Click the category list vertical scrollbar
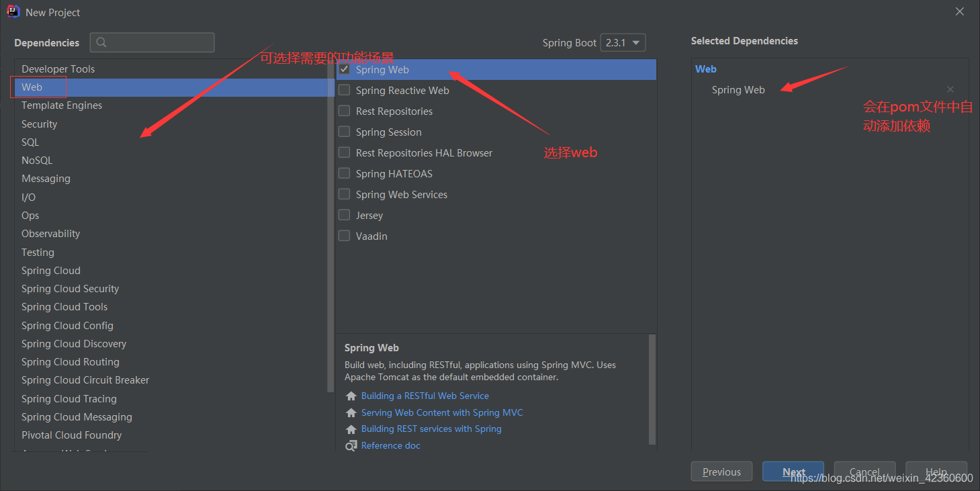Viewport: 980px width, 491px height. pyautogui.click(x=330, y=225)
